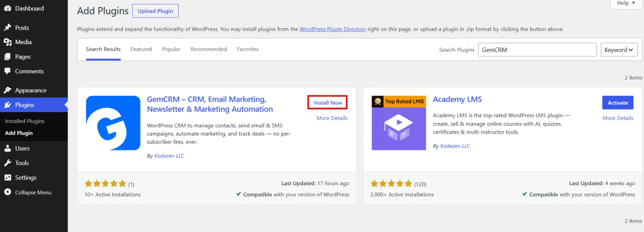Click the Users person icon
Screen dimensions: 644x232
click(7, 148)
